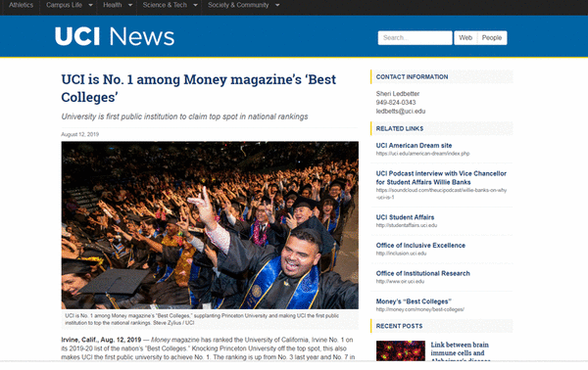Click the UCI News logo
The height and width of the screenshot is (370, 588).
115,36
